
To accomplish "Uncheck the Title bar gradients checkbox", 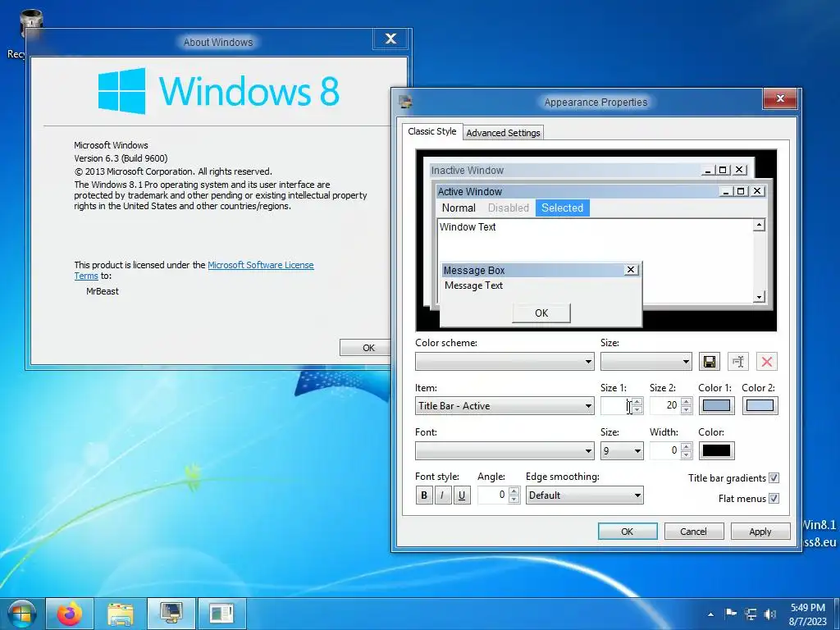I will pyautogui.click(x=774, y=478).
